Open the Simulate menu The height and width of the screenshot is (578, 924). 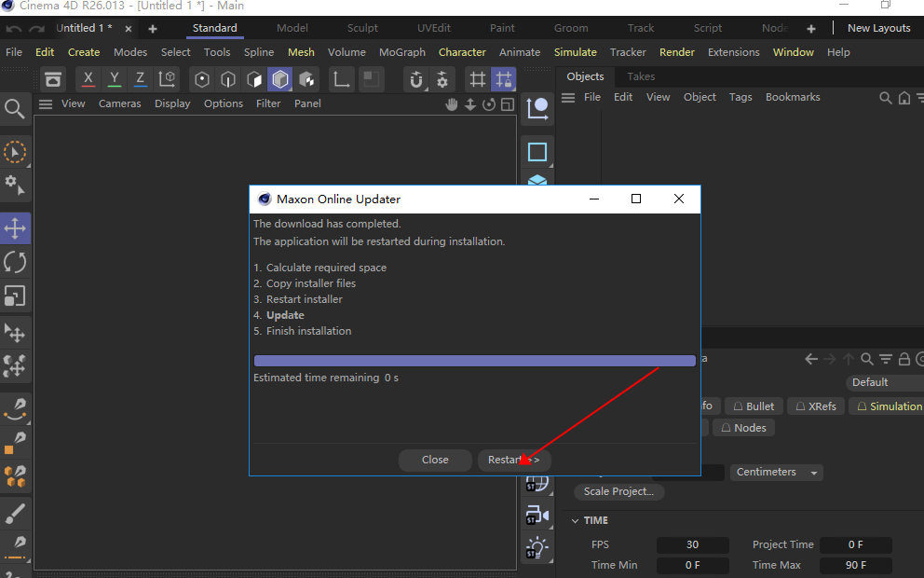pyautogui.click(x=575, y=52)
